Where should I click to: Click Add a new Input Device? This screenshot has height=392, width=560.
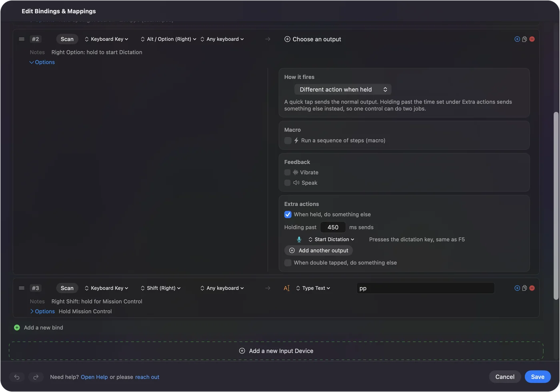(276, 351)
